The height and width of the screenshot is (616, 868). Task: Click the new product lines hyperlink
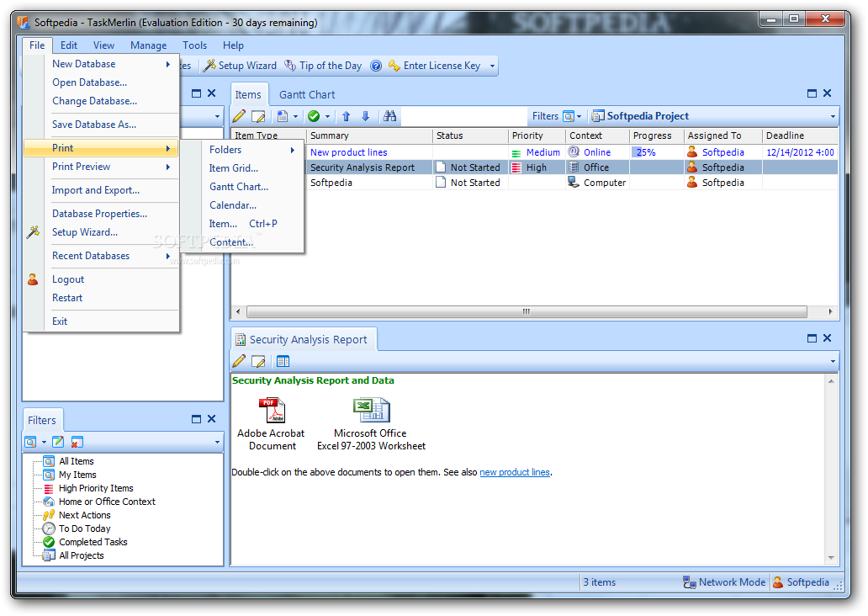514,472
